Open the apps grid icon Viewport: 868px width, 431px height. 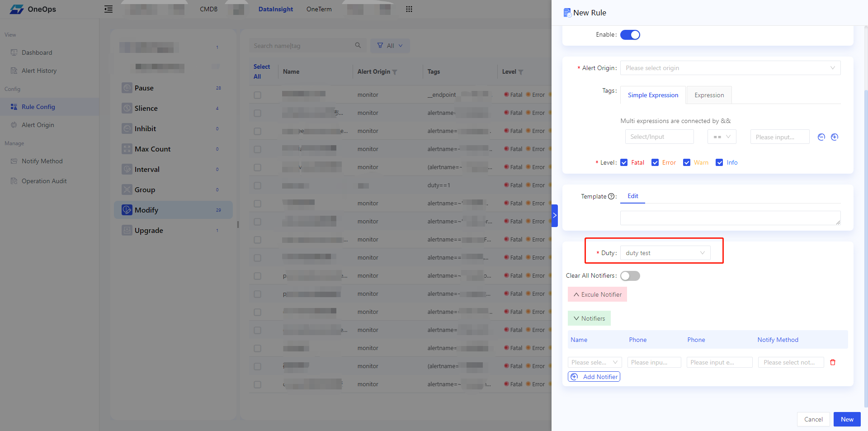(x=409, y=9)
